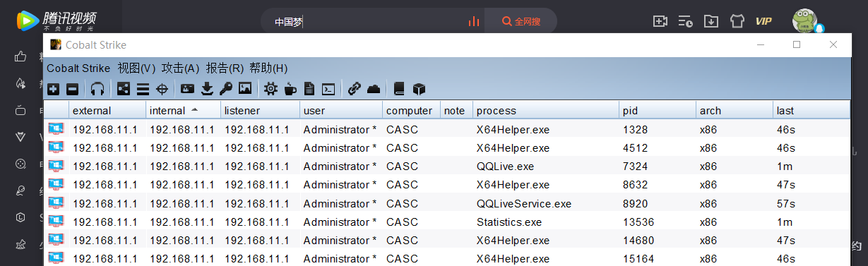Sort sessions by the internal column header
The width and height of the screenshot is (868, 266).
[183, 110]
